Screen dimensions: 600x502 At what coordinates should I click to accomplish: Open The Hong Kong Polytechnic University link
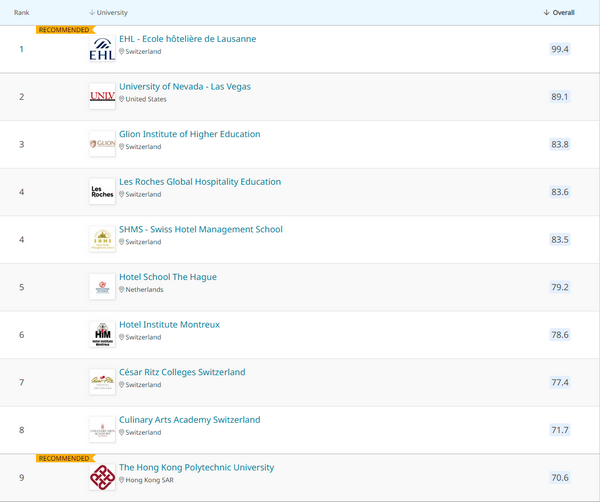[197, 468]
